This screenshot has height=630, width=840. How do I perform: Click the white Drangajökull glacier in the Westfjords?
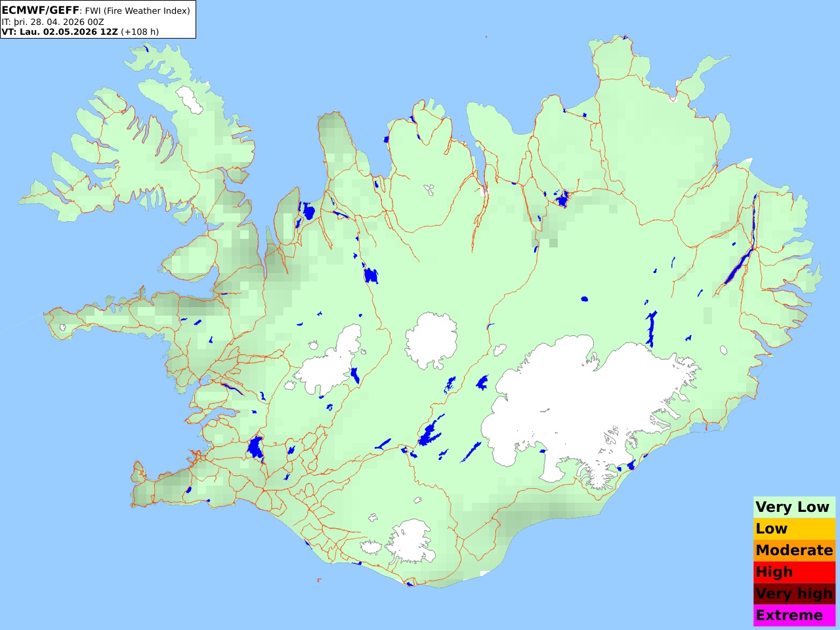point(190,100)
